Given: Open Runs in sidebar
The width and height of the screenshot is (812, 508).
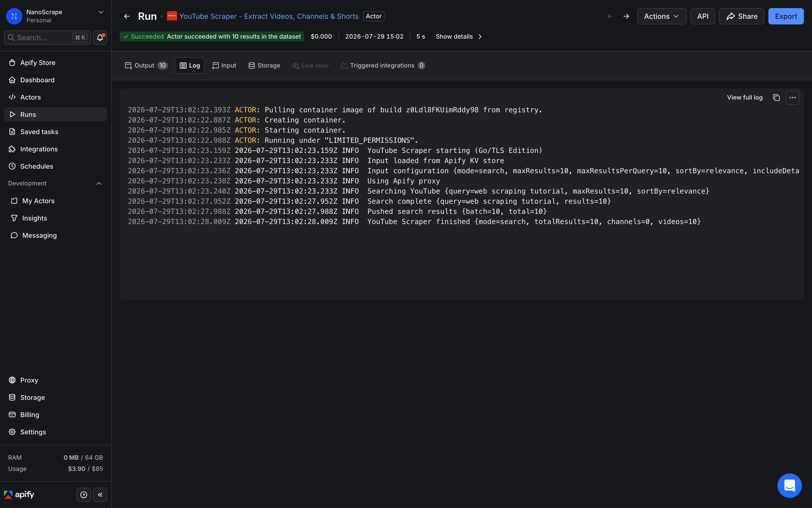Looking at the screenshot, I should tap(55, 114).
